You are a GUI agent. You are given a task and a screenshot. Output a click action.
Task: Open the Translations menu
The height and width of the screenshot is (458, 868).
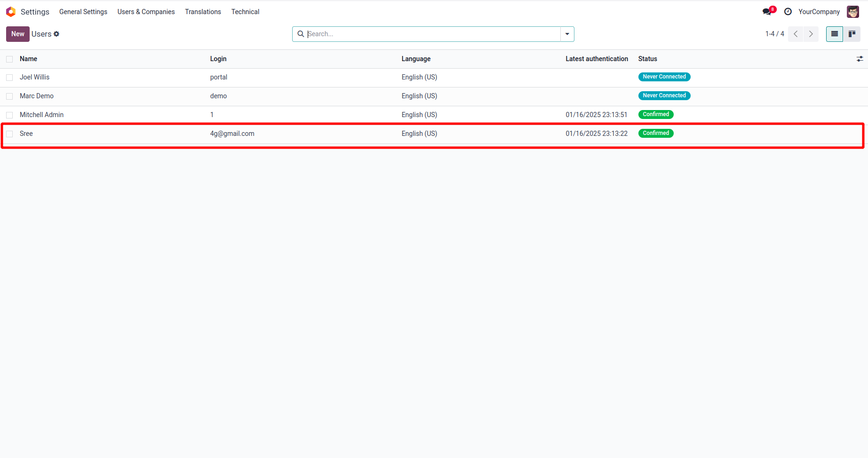coord(203,12)
